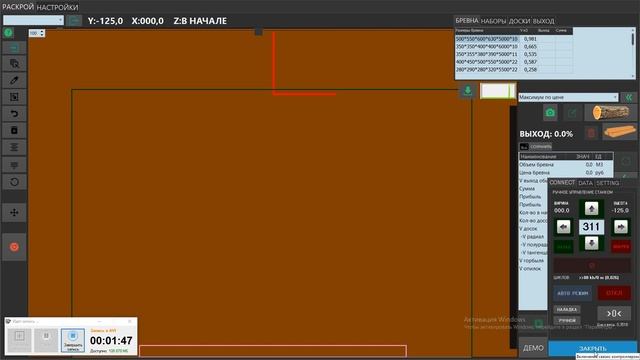640x360 pixels.
Task: Switch to the НАБОРЫ tab
Action: [x=493, y=21]
